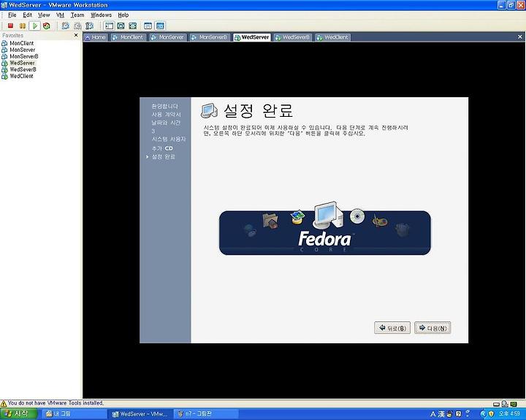Click the WedServer - VMw... taskbar button
Screen dimensions: 526x420
coord(140,414)
